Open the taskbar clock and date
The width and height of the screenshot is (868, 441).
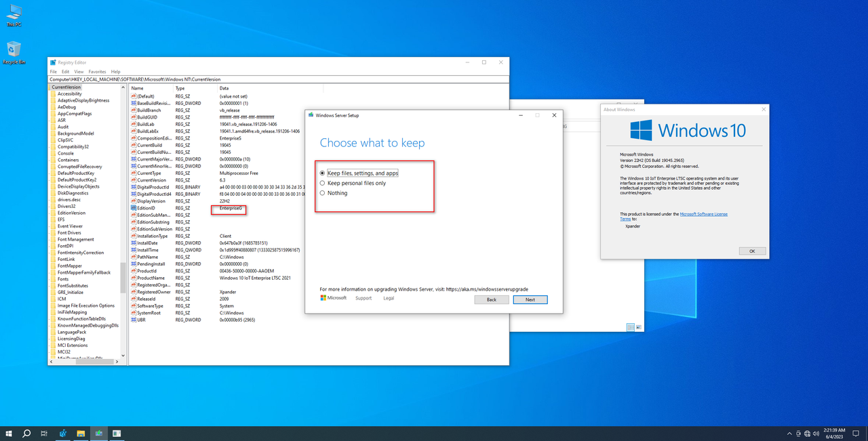point(835,434)
